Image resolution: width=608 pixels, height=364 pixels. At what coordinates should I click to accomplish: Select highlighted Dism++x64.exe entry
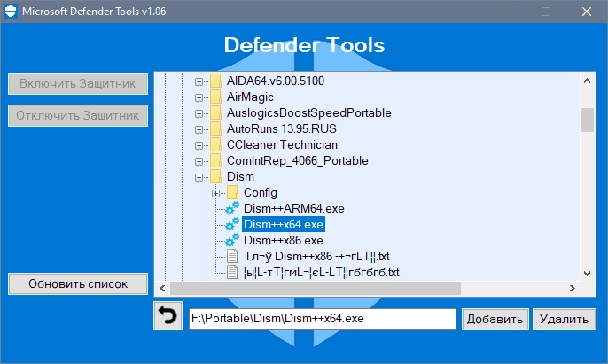pyautogui.click(x=284, y=224)
